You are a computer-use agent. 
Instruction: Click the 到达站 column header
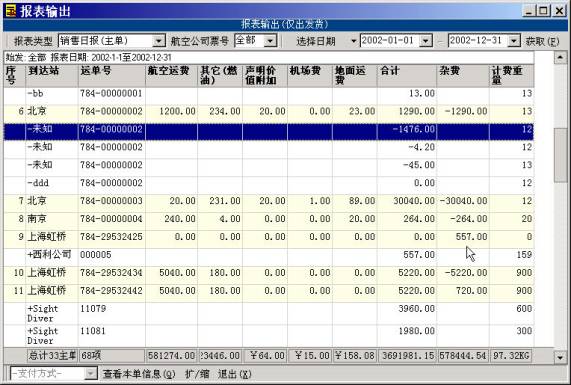pos(52,76)
